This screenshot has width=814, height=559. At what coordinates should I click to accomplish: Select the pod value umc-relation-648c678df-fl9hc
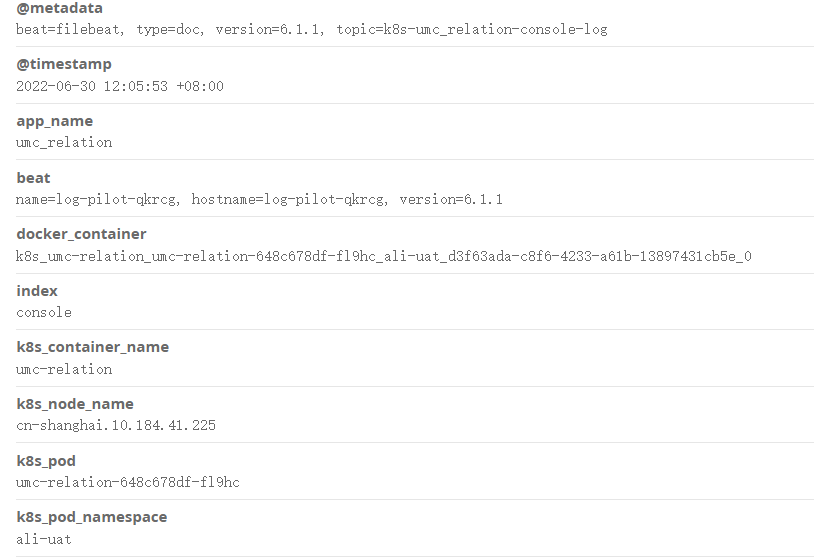pyautogui.click(x=128, y=483)
